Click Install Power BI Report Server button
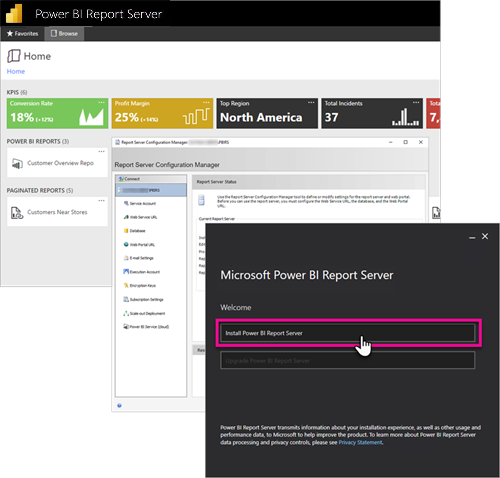The image size is (500, 478). (348, 333)
